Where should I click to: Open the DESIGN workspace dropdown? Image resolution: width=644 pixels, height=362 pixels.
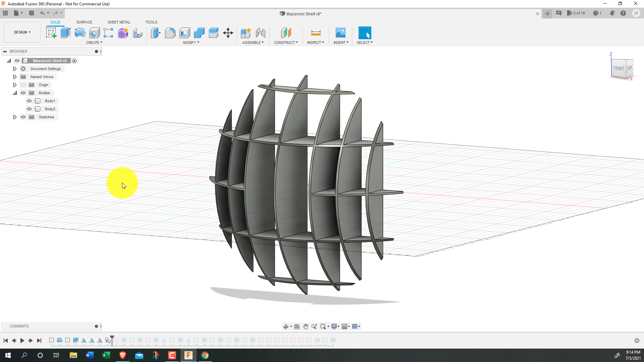(x=22, y=32)
